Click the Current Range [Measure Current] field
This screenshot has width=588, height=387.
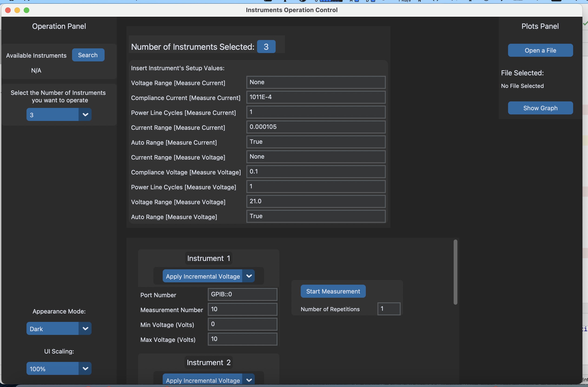tap(316, 127)
